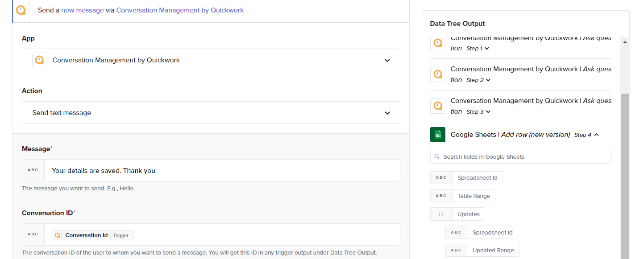
Task: Click the scrollbar up arrow in Data Tree
Action: click(625, 42)
